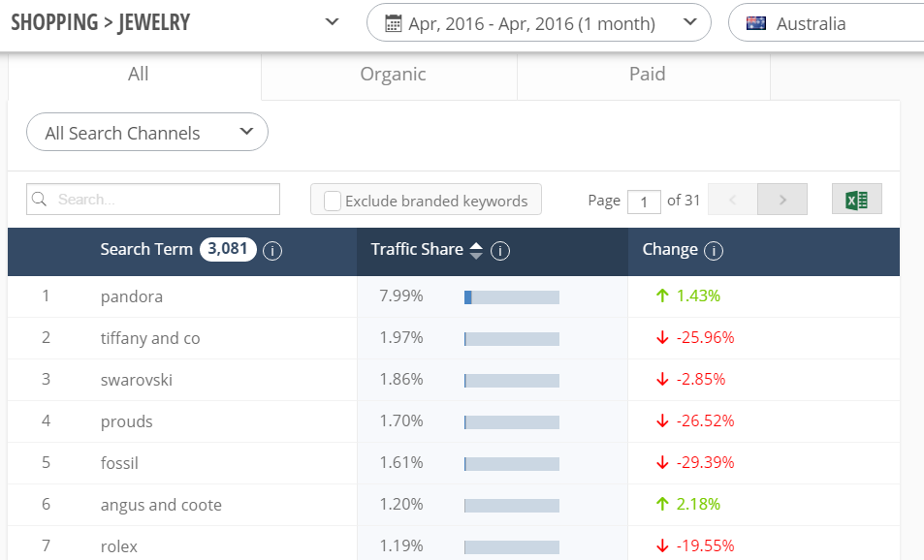
Task: Click the 1.20% traffic share value
Action: pyautogui.click(x=401, y=504)
